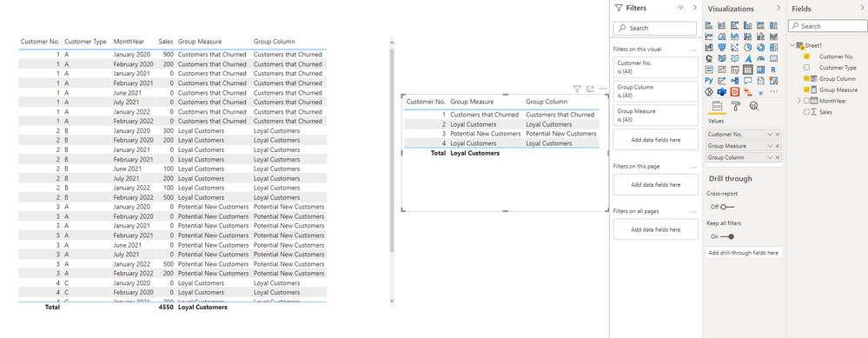This screenshot has width=868, height=338.
Task: Select the globe map visual
Action: (x=709, y=58)
